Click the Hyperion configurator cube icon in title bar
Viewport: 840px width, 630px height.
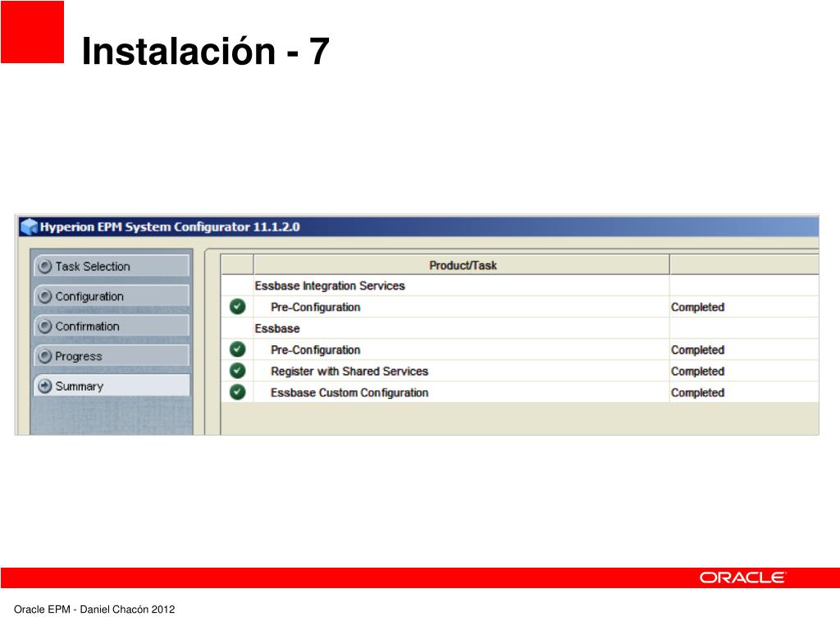tap(29, 227)
